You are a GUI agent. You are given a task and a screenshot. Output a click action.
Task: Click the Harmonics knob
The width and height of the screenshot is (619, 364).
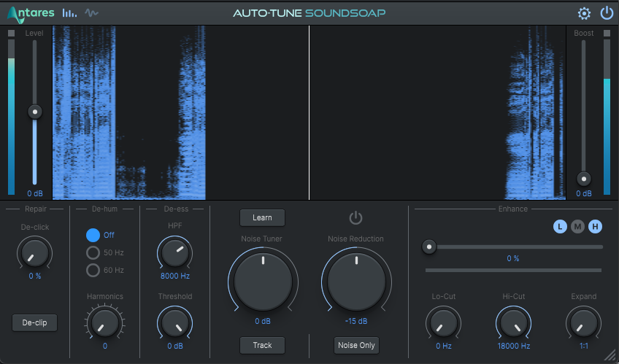coord(104,323)
